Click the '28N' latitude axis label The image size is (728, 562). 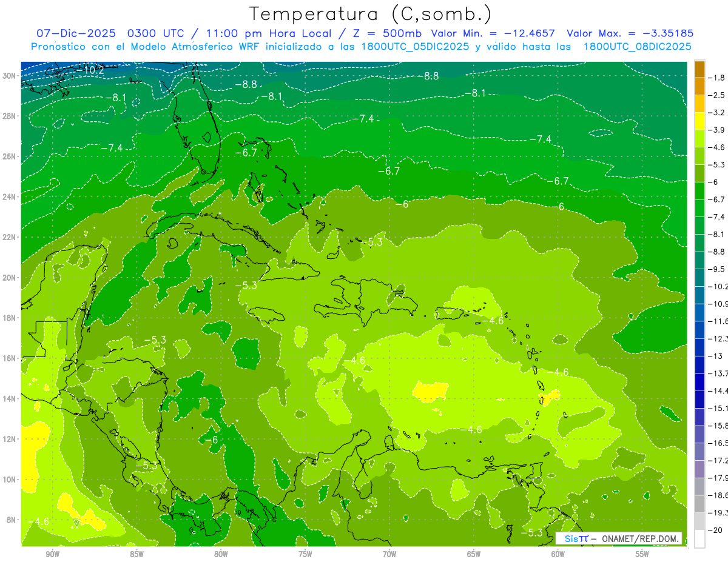point(10,116)
